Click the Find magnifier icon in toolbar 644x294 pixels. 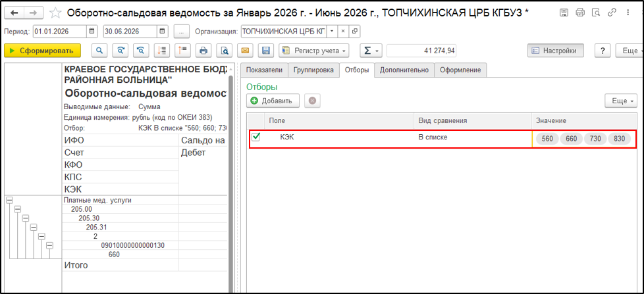[x=99, y=51]
